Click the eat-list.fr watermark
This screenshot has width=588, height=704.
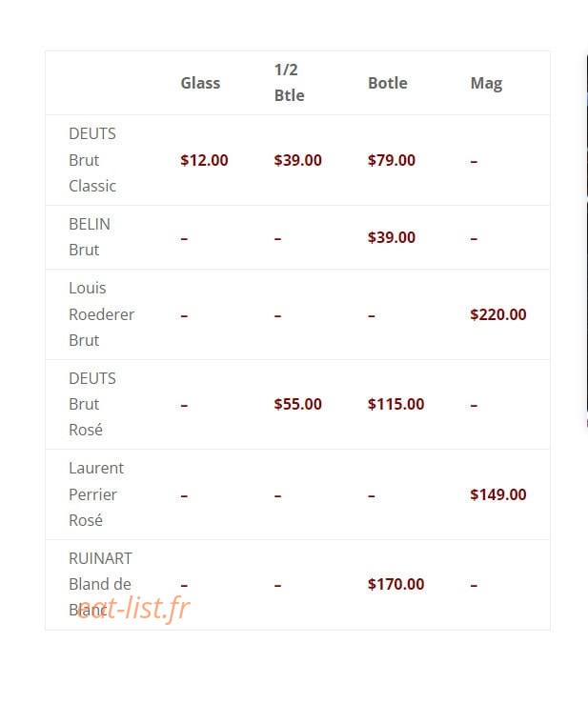coord(133,609)
